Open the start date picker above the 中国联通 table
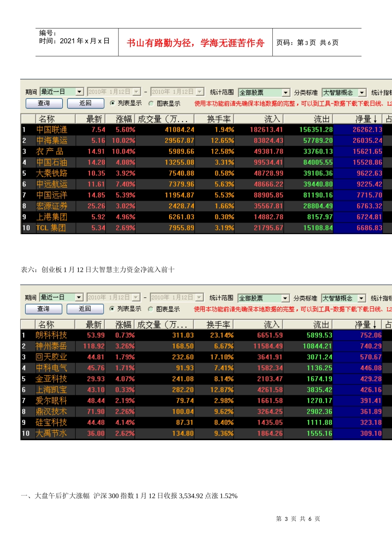Viewport: 392px width, 555px height. click(x=114, y=92)
